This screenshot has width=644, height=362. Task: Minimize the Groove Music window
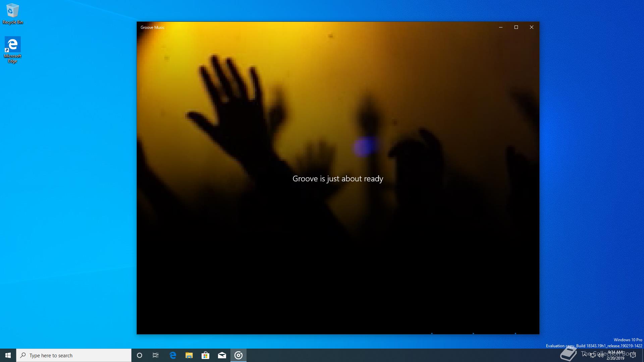tap(501, 27)
